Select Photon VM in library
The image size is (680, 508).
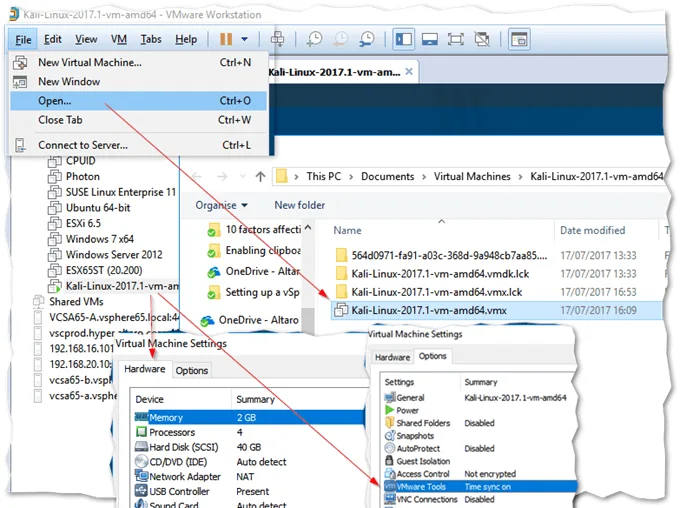point(83,177)
